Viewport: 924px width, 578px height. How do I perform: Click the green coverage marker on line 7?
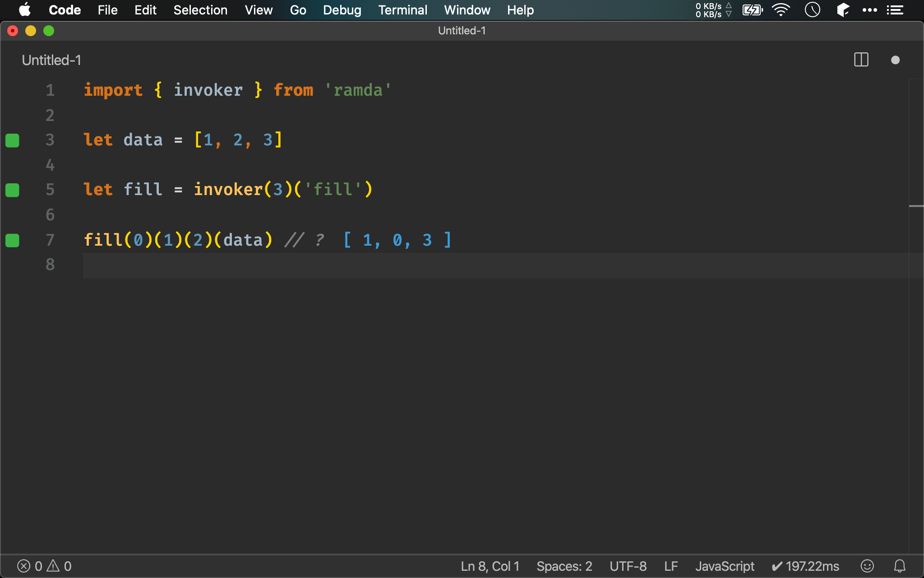pyautogui.click(x=12, y=240)
